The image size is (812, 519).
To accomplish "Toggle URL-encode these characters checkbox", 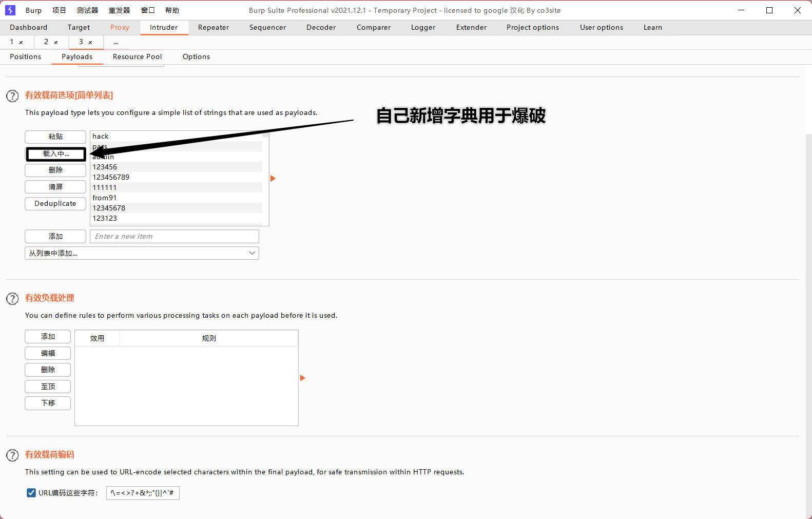I will [x=31, y=493].
